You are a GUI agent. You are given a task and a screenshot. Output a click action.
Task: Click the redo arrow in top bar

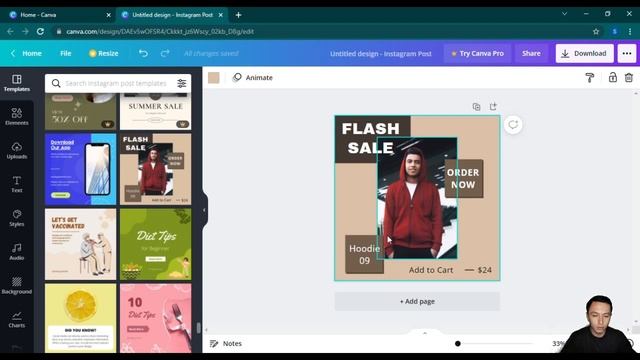(165, 53)
